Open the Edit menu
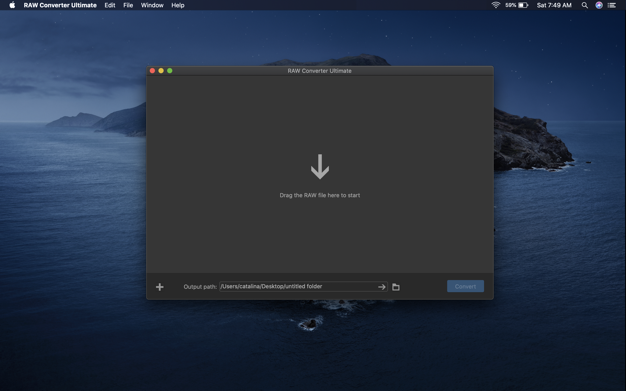Viewport: 626px width, 391px height. 110,5
